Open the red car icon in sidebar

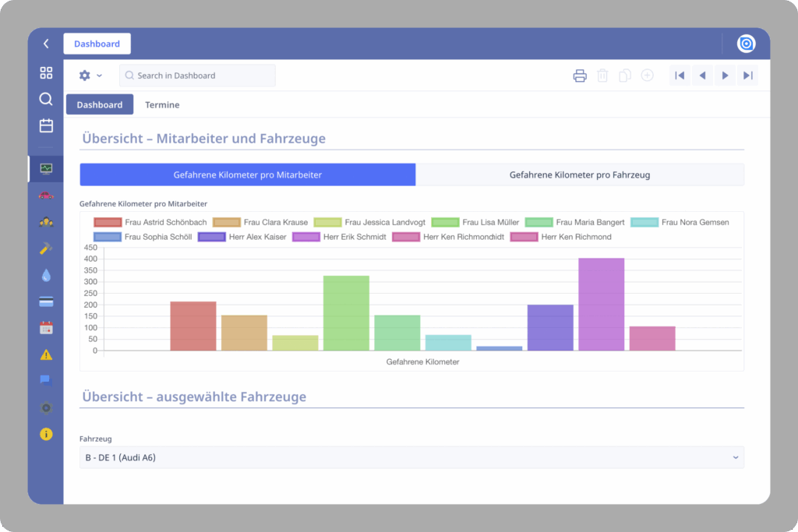click(x=46, y=196)
